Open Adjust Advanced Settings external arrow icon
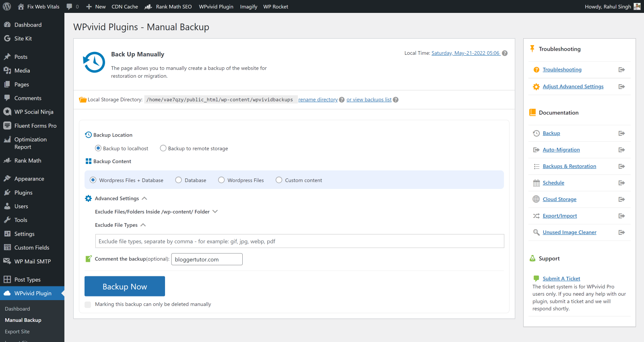This screenshot has height=342, width=644. [x=621, y=87]
